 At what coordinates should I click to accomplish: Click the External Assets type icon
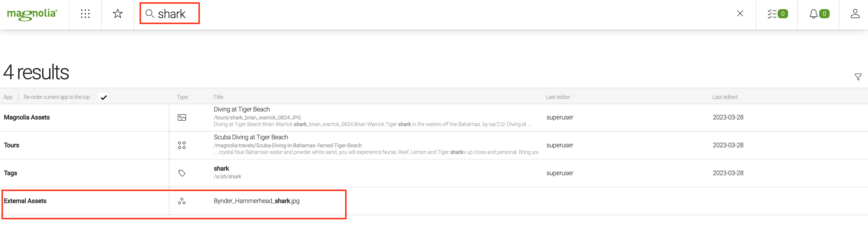[x=182, y=201]
